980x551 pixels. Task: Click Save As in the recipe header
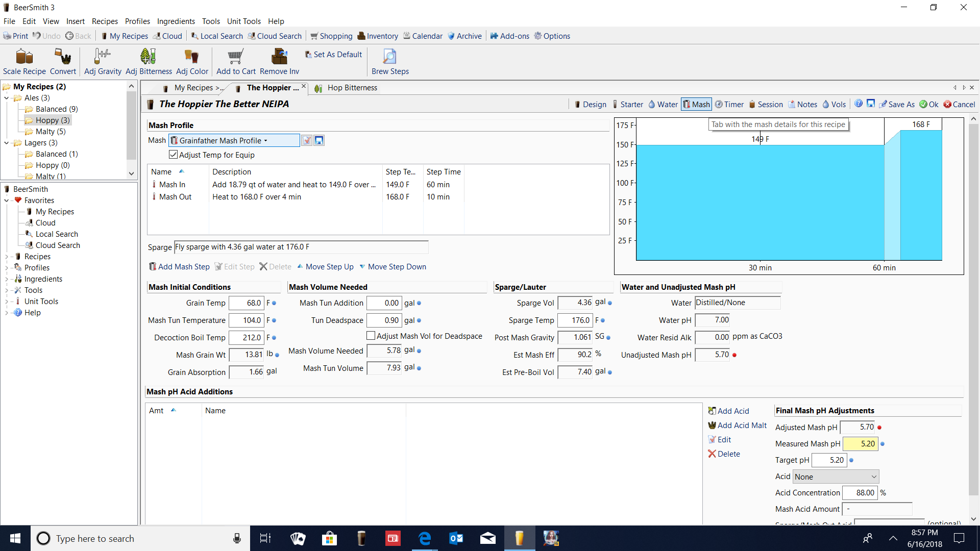(x=897, y=105)
